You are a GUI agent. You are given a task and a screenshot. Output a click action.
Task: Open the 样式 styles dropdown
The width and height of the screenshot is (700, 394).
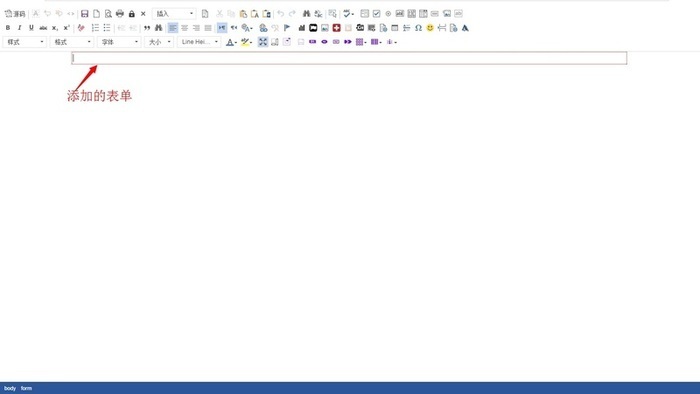point(25,42)
